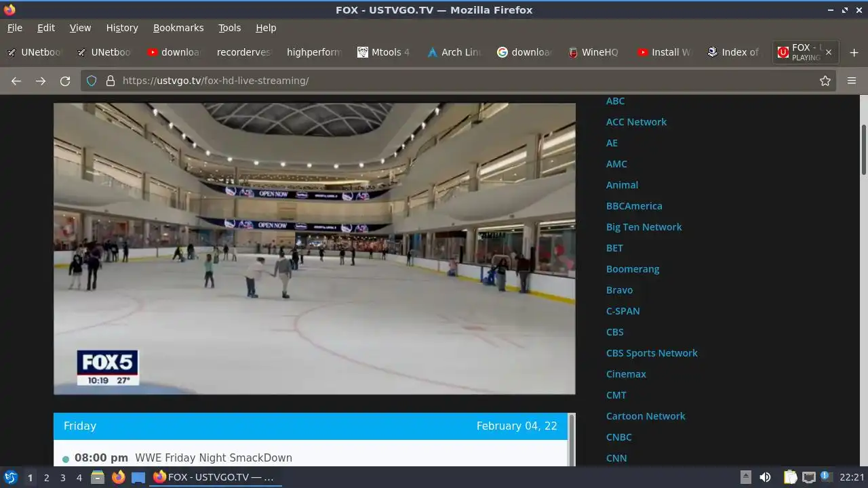Image resolution: width=868 pixels, height=488 pixels.
Task: Open the File menu
Action: tap(15, 28)
